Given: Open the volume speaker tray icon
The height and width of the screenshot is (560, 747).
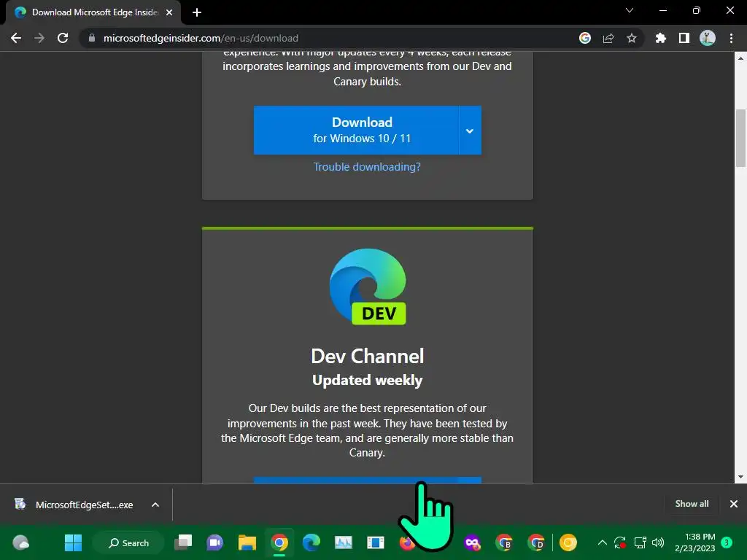Looking at the screenshot, I should click(x=658, y=542).
